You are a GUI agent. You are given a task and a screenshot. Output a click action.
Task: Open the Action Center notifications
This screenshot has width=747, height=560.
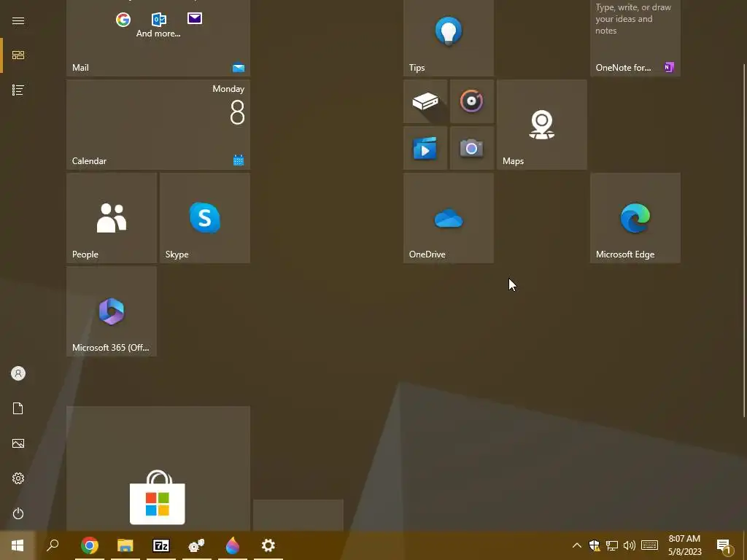click(724, 545)
